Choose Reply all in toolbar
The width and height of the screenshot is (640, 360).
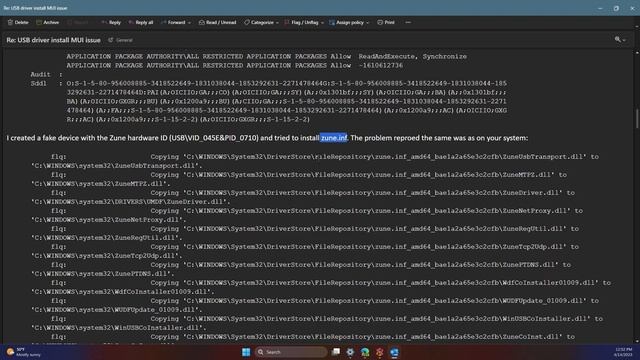coord(141,22)
